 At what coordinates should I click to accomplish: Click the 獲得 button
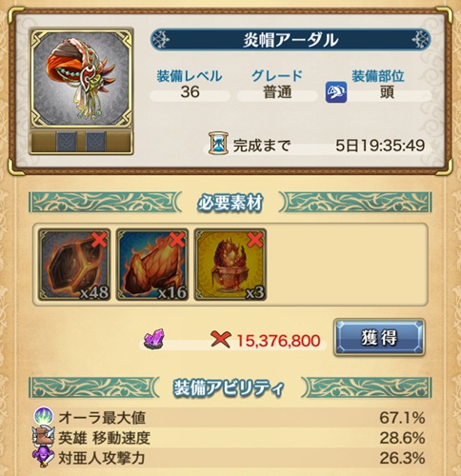379,337
